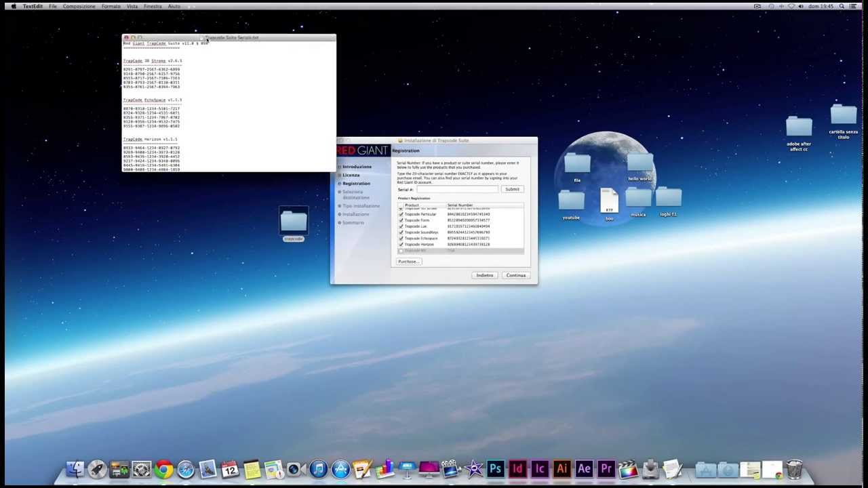
Task: Sort by the Product column header
Action: [412, 205]
